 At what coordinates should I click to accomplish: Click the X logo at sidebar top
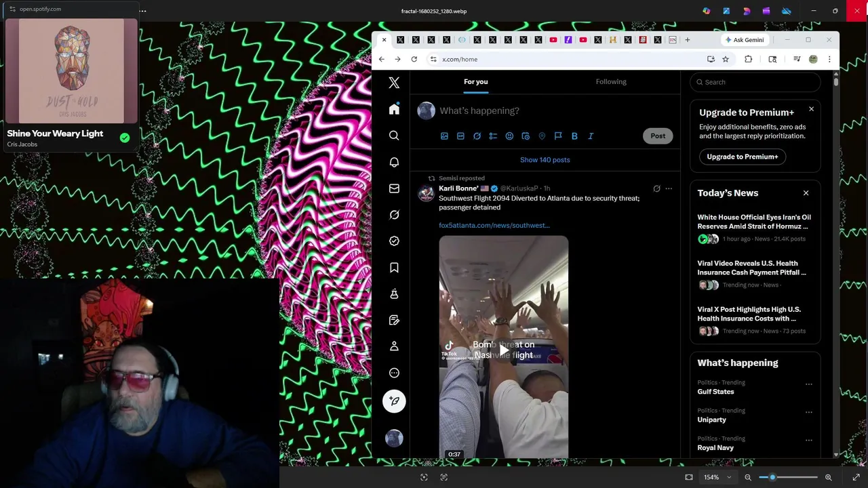click(x=394, y=83)
